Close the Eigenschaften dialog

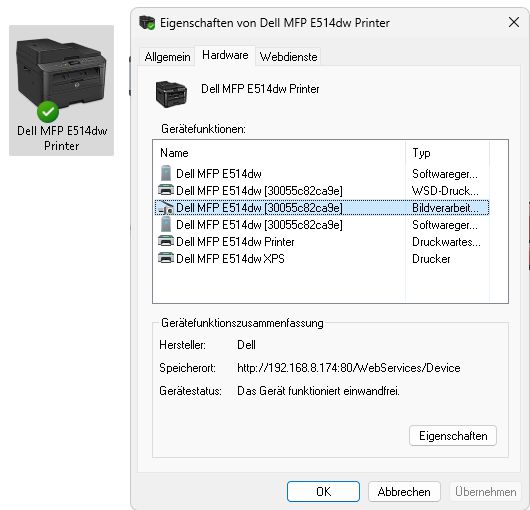[x=514, y=22]
